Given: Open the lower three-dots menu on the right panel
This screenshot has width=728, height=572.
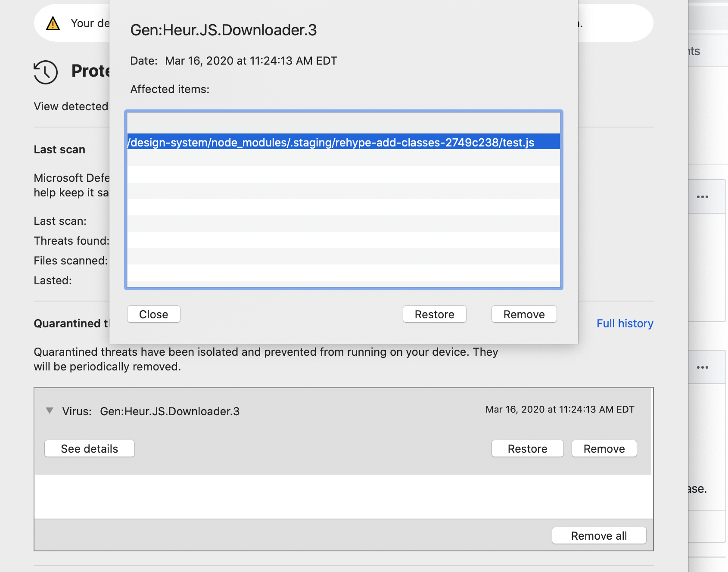Looking at the screenshot, I should [x=703, y=367].
